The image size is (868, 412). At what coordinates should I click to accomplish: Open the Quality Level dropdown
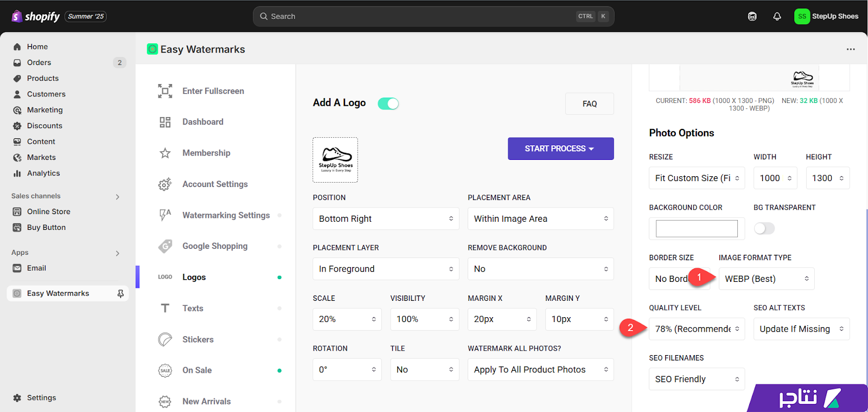tap(697, 329)
